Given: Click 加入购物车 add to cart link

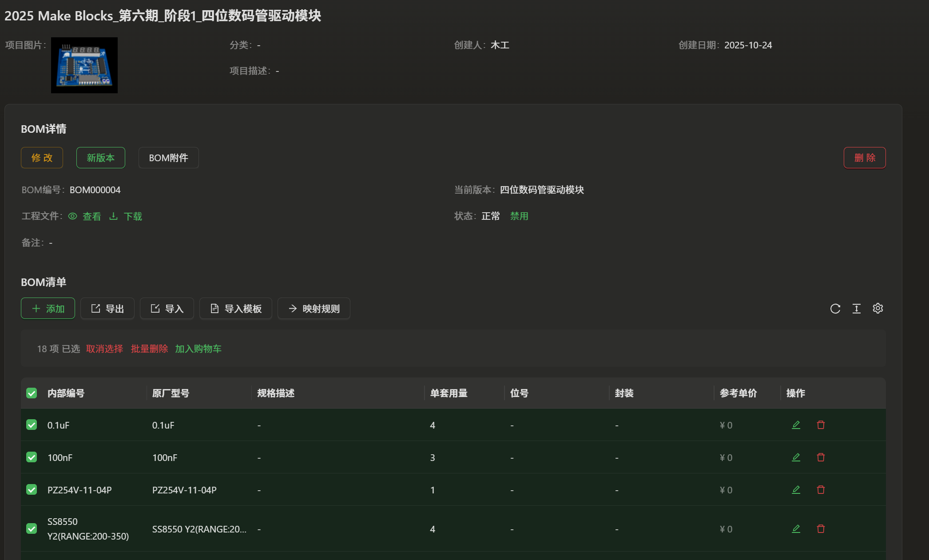Looking at the screenshot, I should pos(198,349).
